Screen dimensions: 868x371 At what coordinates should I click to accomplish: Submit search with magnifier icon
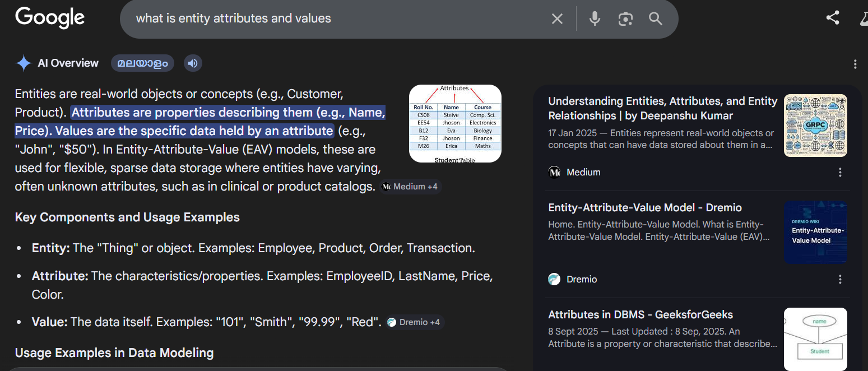[x=656, y=18]
